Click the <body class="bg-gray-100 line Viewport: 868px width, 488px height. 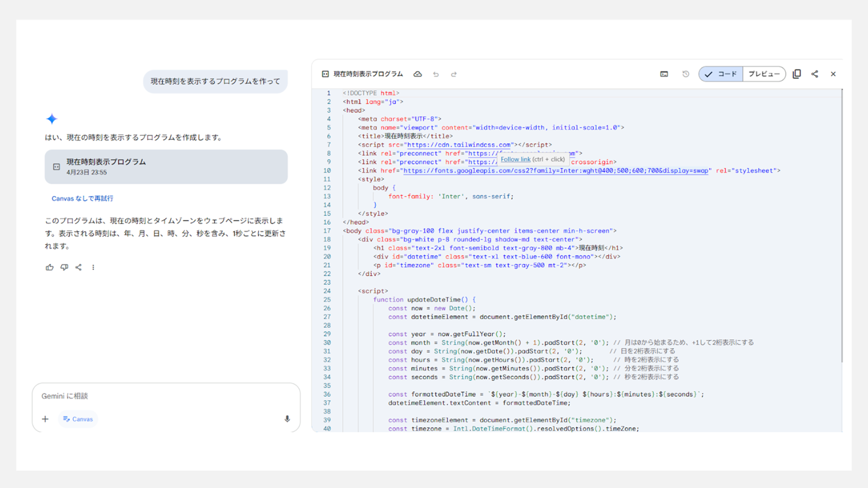coord(479,231)
